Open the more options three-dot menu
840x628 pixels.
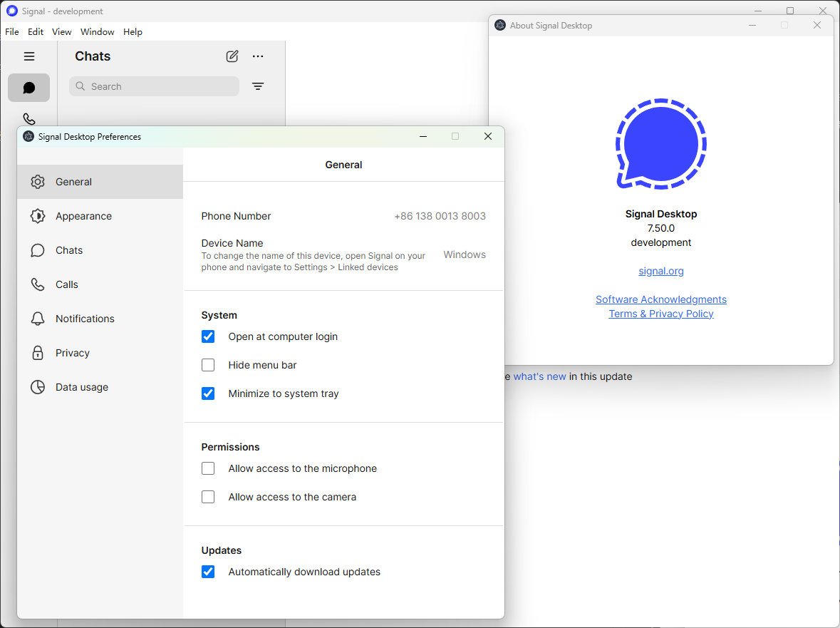258,56
